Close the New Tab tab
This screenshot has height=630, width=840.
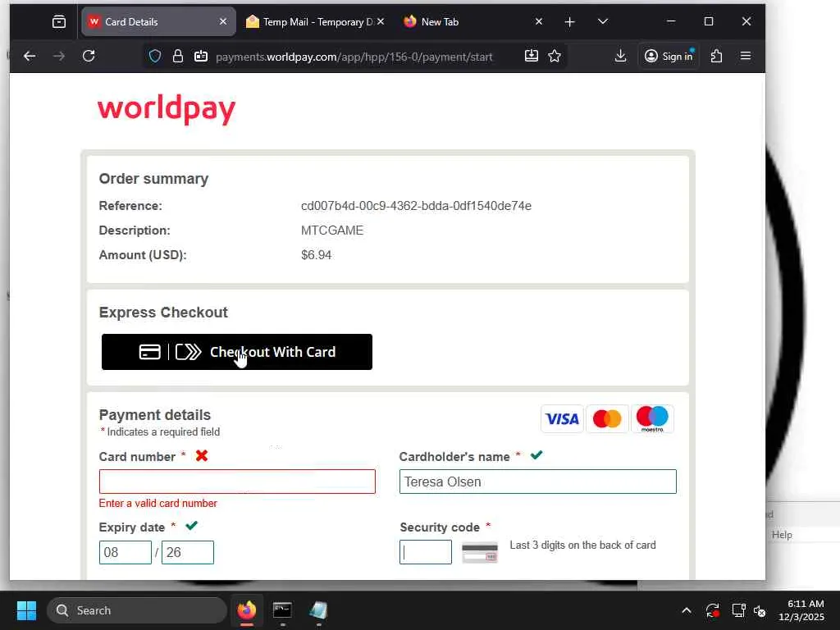tap(539, 22)
